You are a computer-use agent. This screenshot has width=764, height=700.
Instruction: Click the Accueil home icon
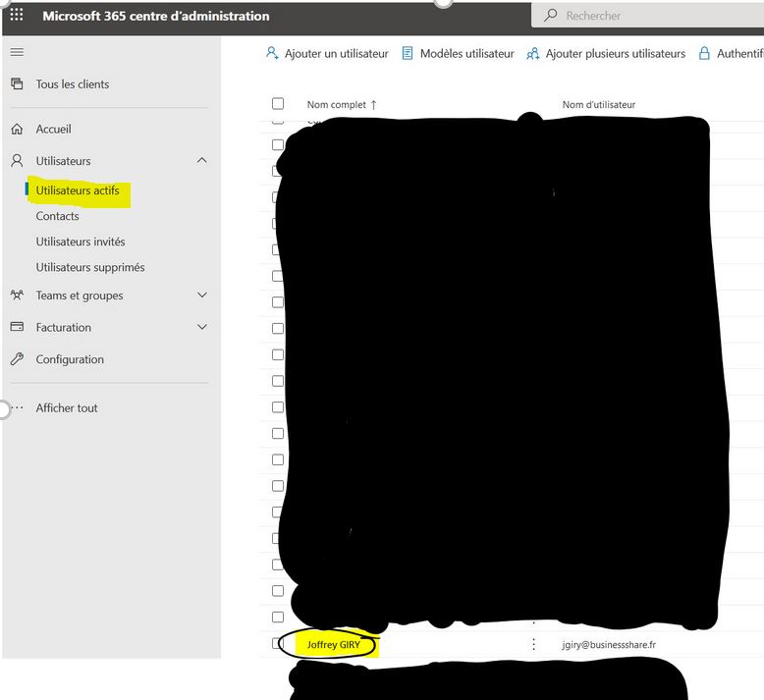pyautogui.click(x=17, y=129)
